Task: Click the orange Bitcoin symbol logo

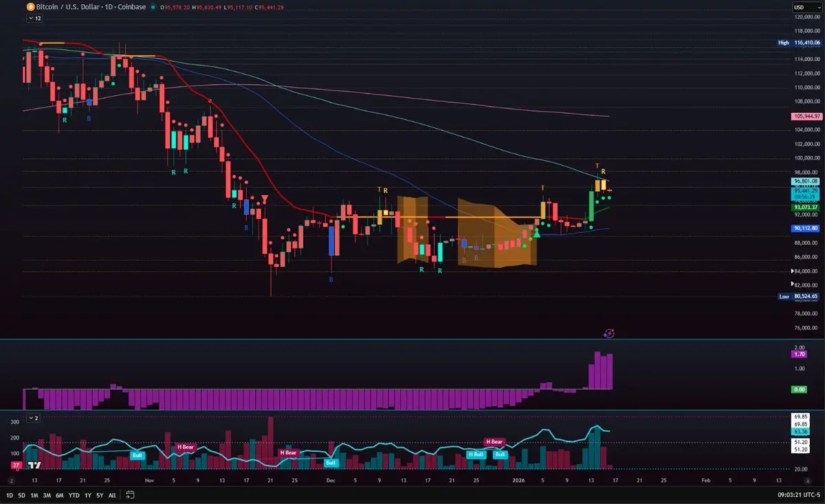Action: [x=30, y=7]
